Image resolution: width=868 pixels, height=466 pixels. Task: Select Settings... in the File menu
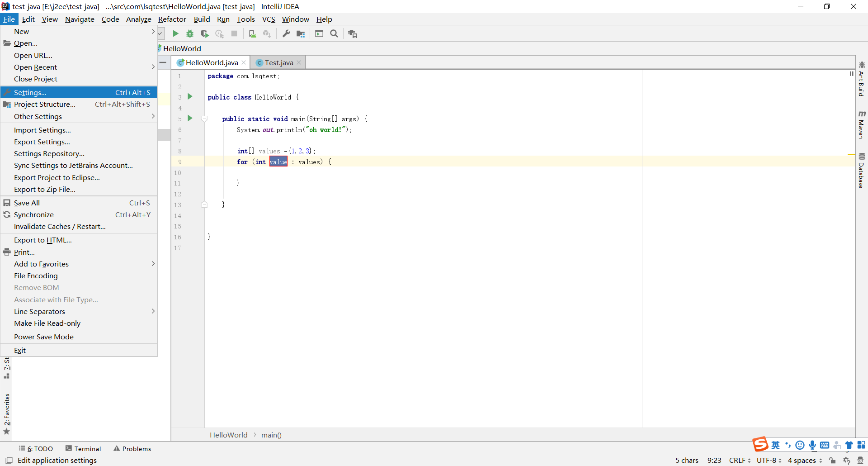[79, 93]
